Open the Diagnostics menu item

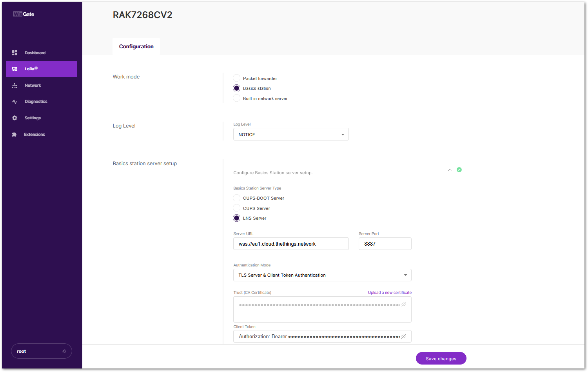tap(42, 102)
